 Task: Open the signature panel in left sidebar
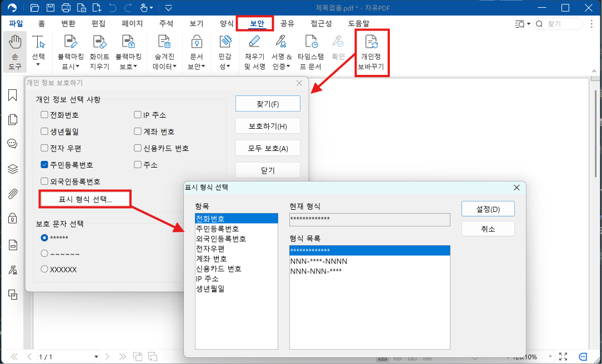13,270
